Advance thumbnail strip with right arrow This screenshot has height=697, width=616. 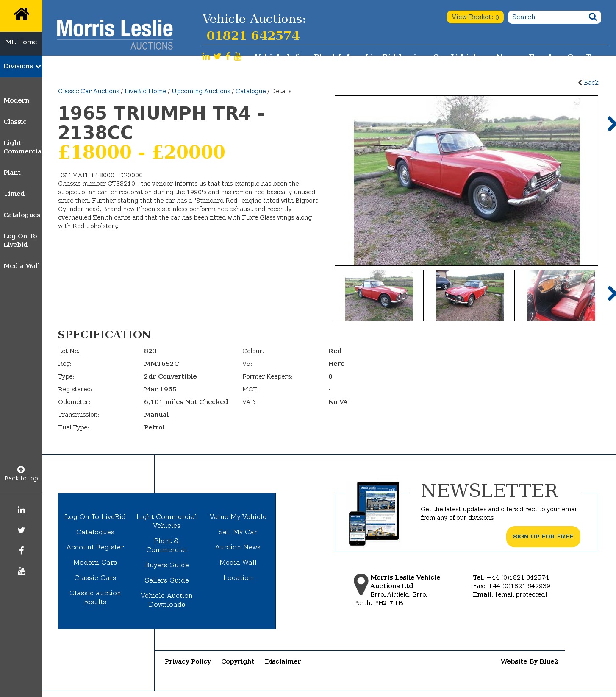pyautogui.click(x=611, y=293)
